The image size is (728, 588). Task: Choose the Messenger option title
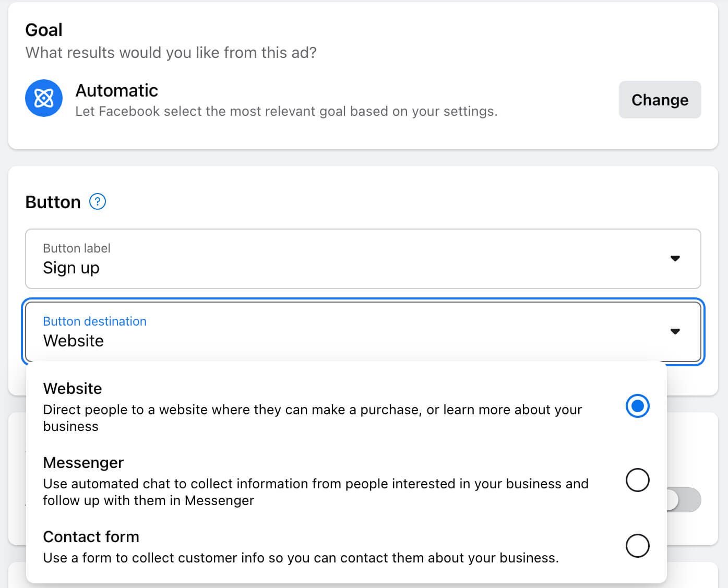pos(83,463)
